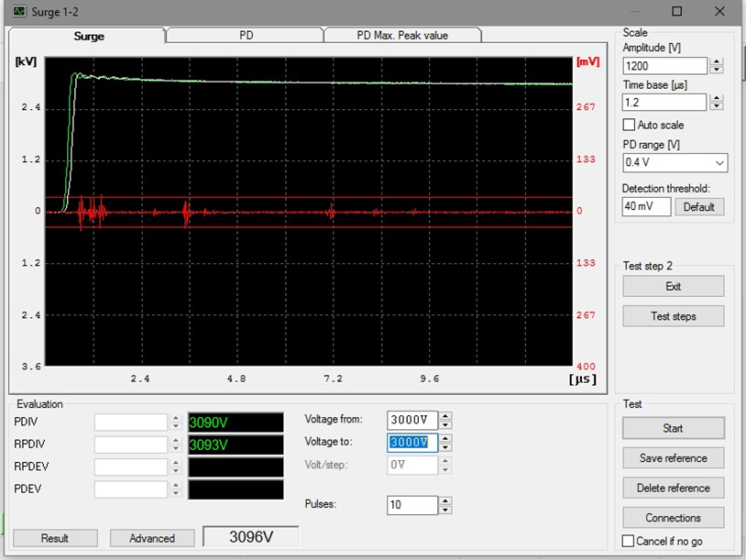Click the Detection threshold field
Screen dimensions: 746x560
tap(646, 206)
